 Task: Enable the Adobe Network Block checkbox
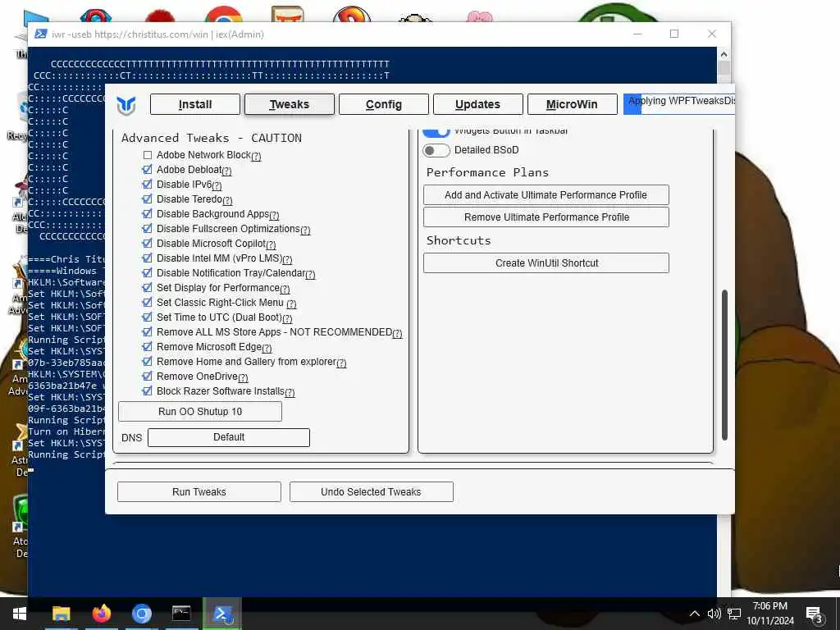coord(148,155)
